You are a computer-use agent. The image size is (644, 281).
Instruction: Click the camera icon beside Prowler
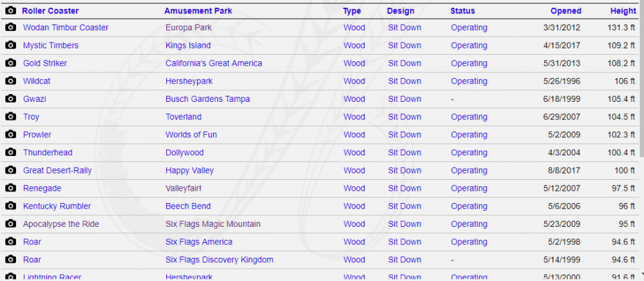11,135
